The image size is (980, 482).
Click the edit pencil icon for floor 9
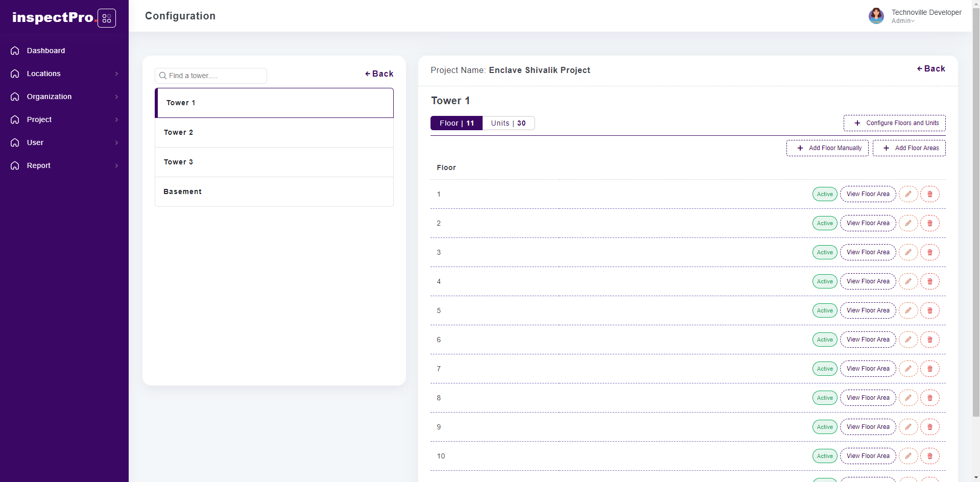point(908,427)
